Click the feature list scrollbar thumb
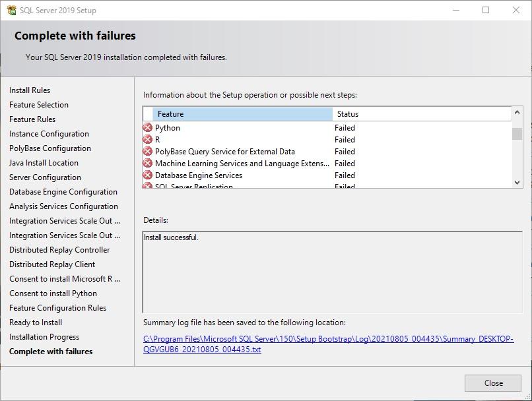 point(517,134)
